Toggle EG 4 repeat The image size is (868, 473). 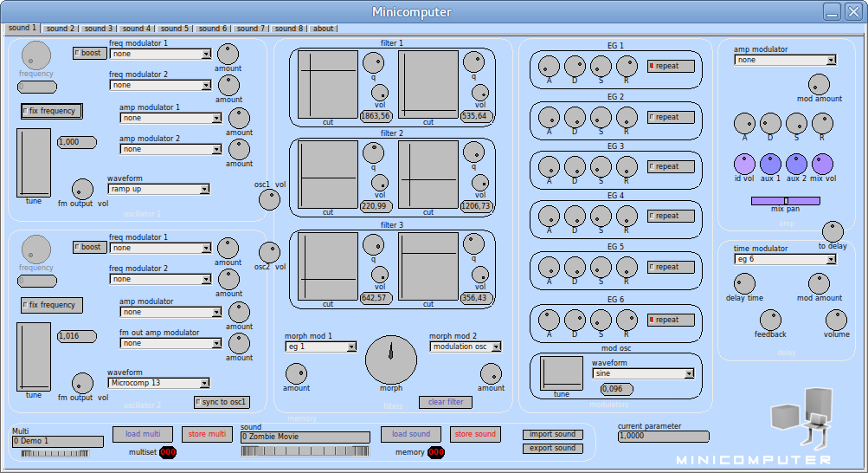[671, 216]
